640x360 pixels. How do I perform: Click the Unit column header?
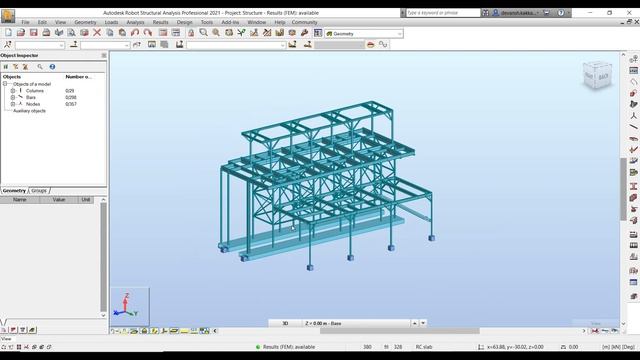click(86, 200)
